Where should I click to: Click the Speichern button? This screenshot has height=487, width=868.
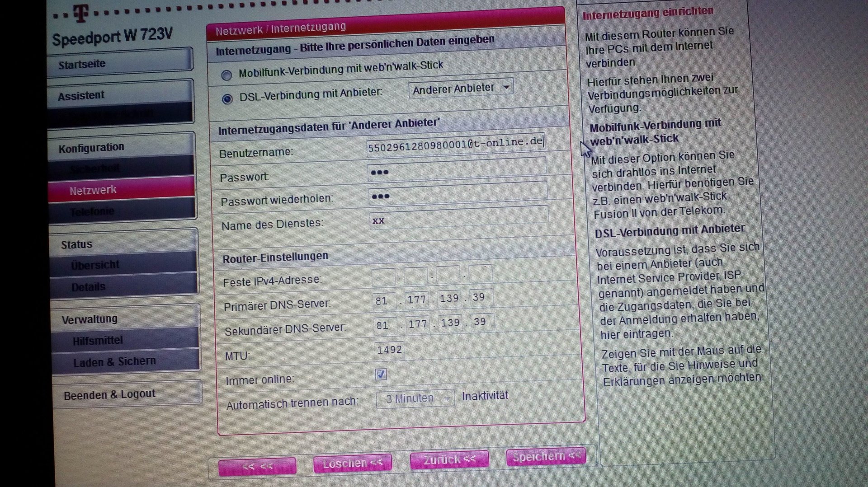click(546, 456)
